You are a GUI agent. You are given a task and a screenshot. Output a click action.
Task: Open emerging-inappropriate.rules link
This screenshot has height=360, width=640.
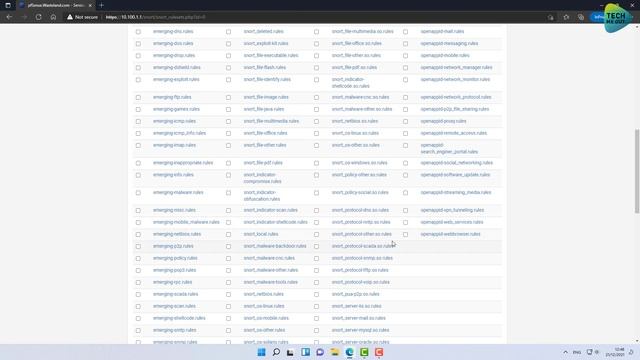point(183,163)
